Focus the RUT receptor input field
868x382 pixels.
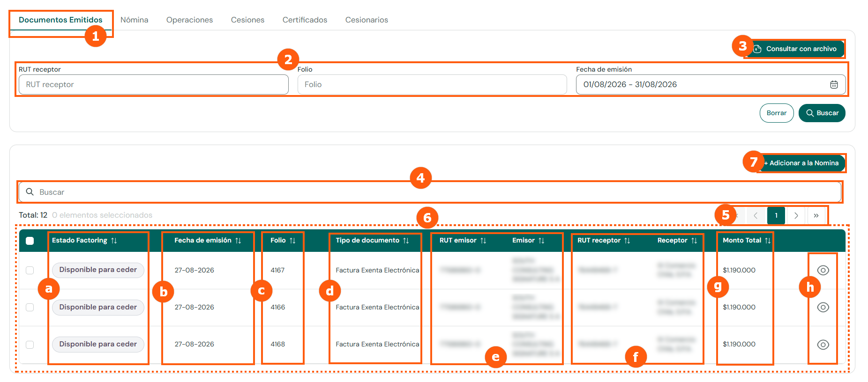[x=154, y=85]
